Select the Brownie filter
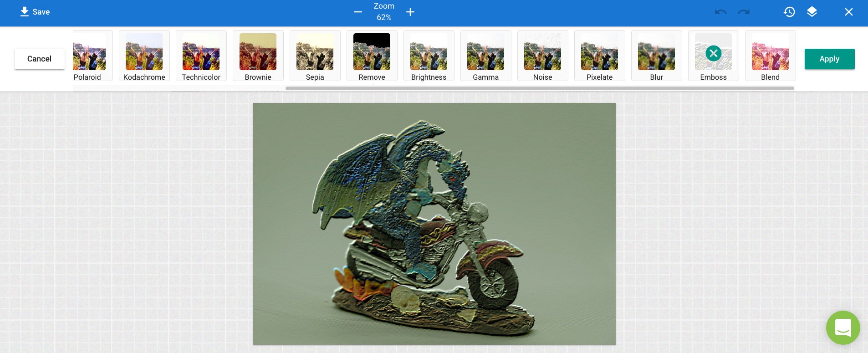 pos(258,56)
